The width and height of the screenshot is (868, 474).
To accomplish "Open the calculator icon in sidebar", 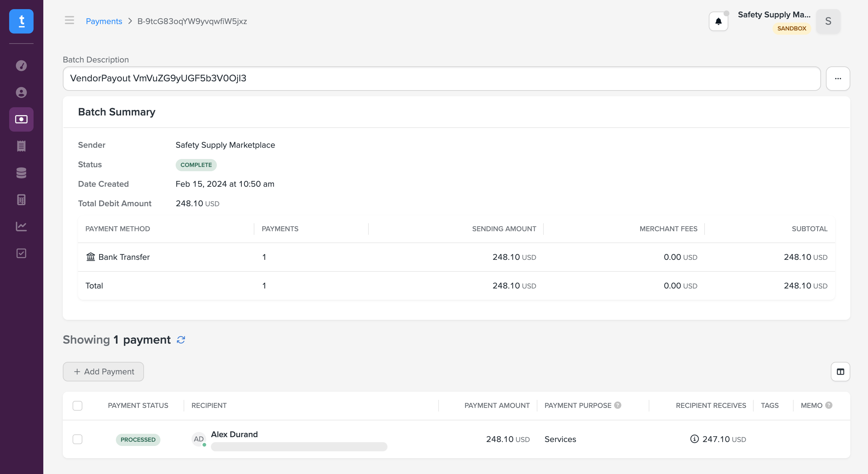I will click(21, 200).
